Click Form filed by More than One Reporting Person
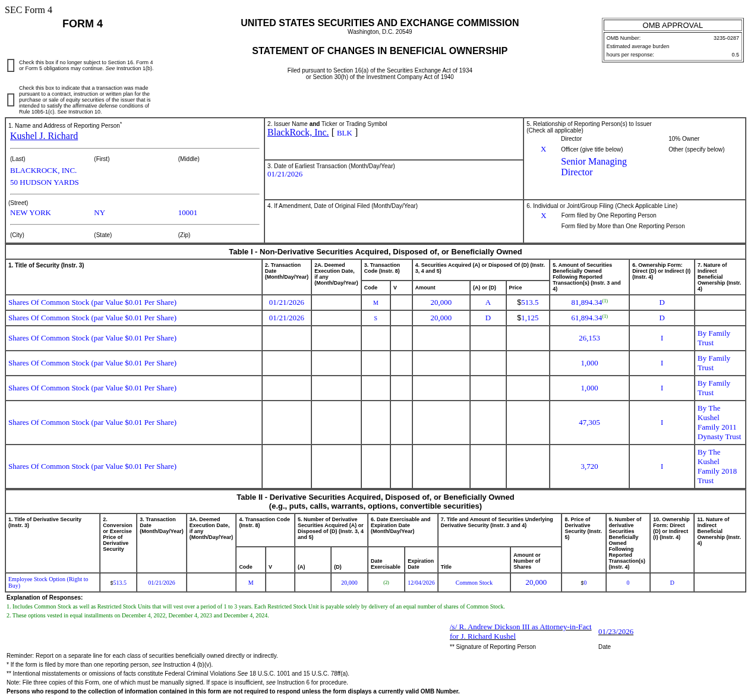This screenshot has width=751, height=700. (x=623, y=226)
